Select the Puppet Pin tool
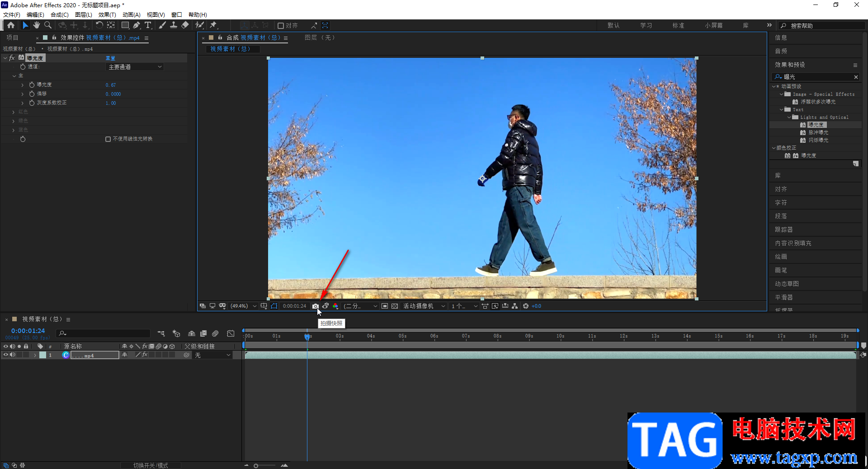 click(x=213, y=25)
